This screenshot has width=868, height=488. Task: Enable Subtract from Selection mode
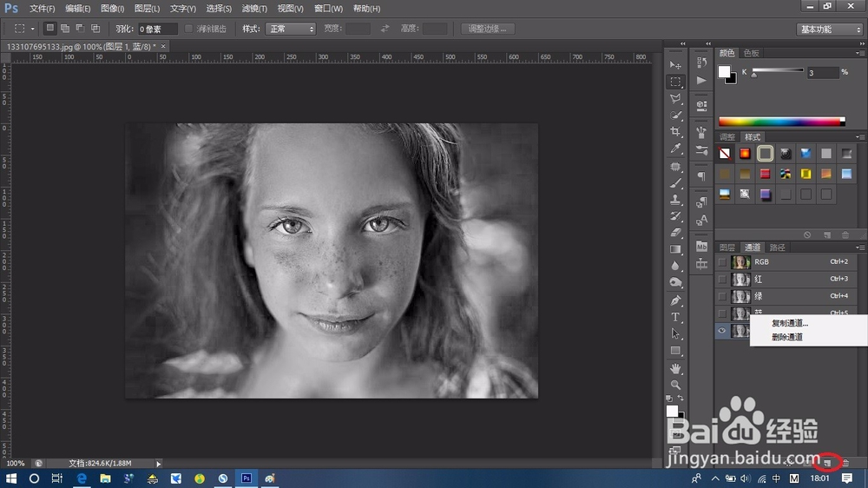point(80,29)
